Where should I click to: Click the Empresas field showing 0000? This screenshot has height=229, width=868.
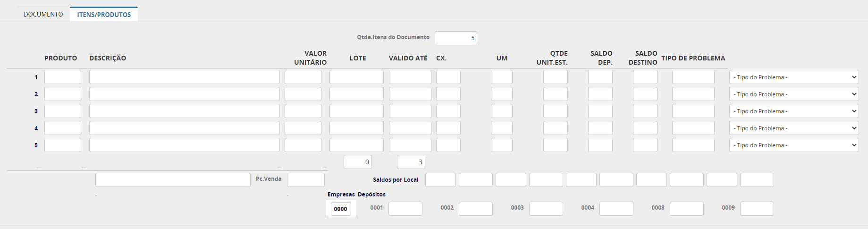[x=340, y=209]
